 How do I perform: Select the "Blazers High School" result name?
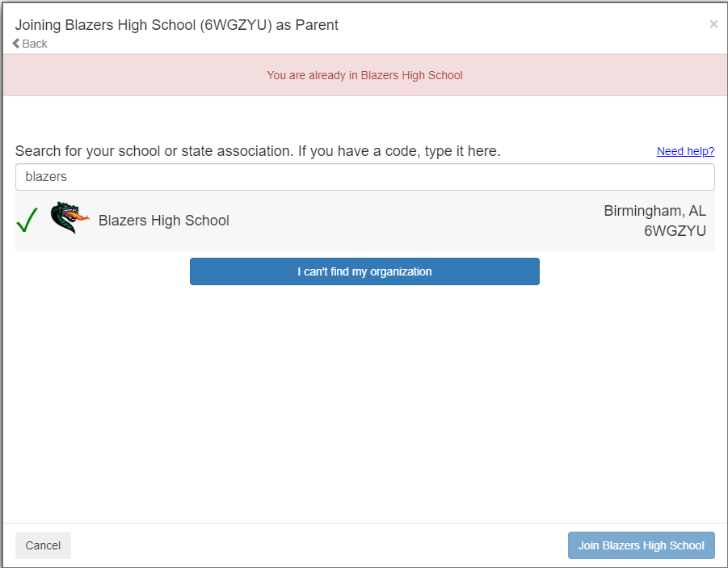click(164, 221)
